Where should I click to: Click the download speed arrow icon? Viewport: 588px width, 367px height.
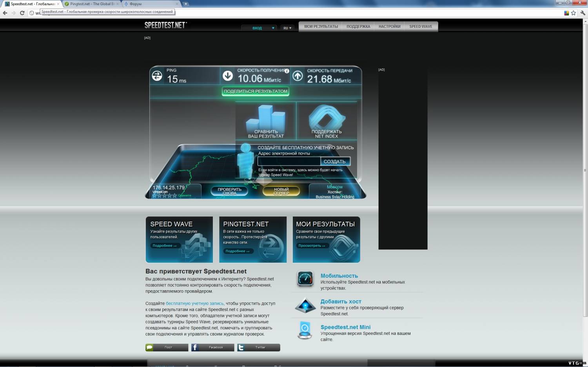[228, 76]
